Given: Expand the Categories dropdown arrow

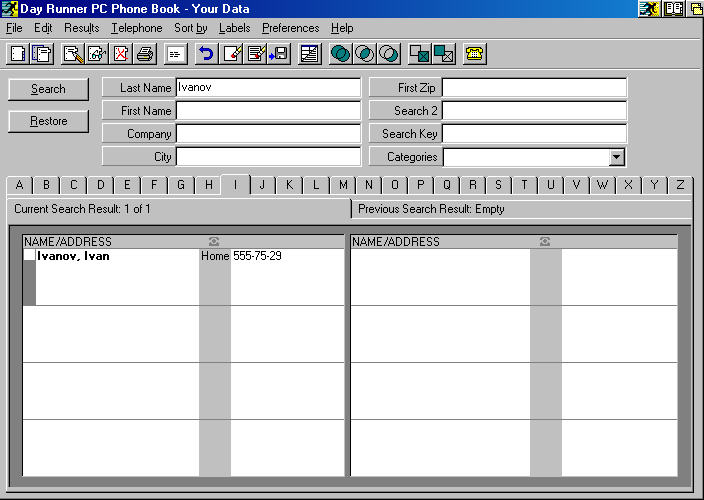Looking at the screenshot, I should tap(617, 157).
